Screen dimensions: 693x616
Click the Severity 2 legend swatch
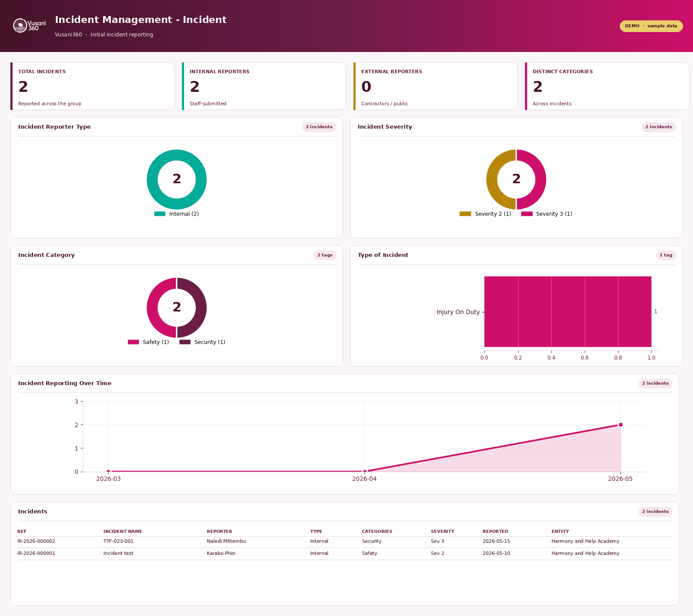pyautogui.click(x=465, y=214)
